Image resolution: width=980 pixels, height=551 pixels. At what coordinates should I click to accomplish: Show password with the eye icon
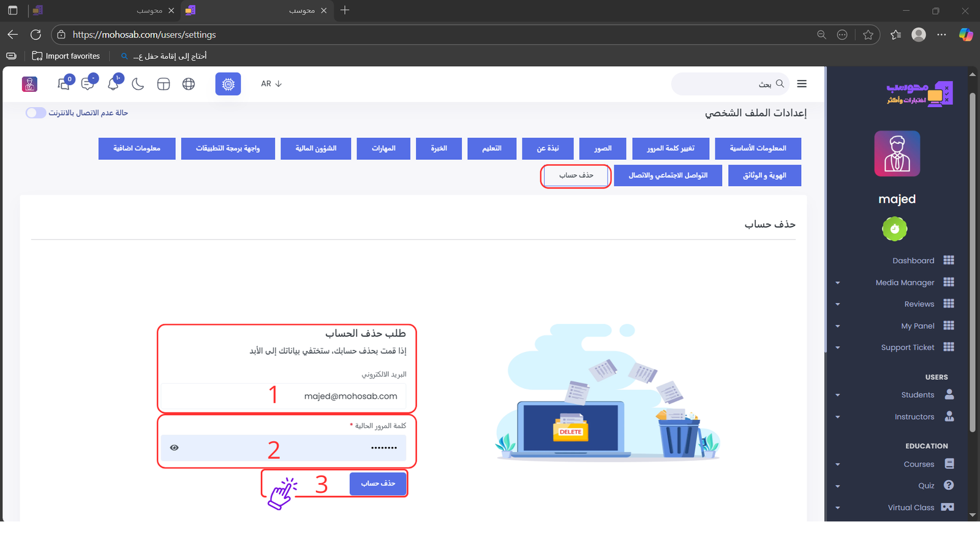tap(175, 448)
